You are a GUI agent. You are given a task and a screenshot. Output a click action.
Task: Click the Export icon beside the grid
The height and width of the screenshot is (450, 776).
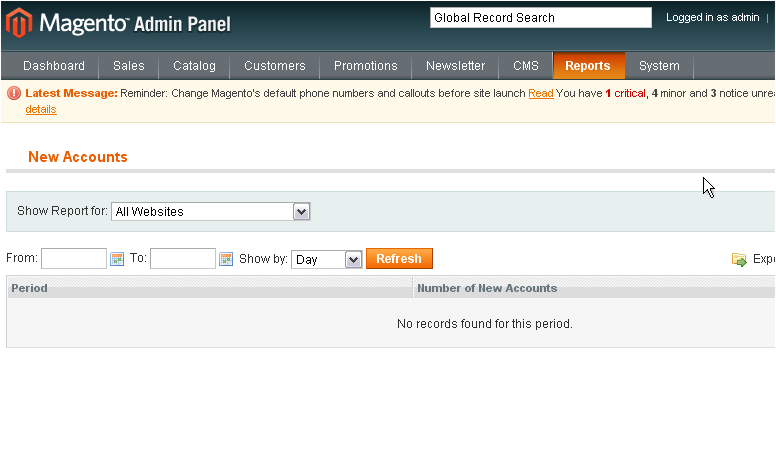pyautogui.click(x=739, y=260)
